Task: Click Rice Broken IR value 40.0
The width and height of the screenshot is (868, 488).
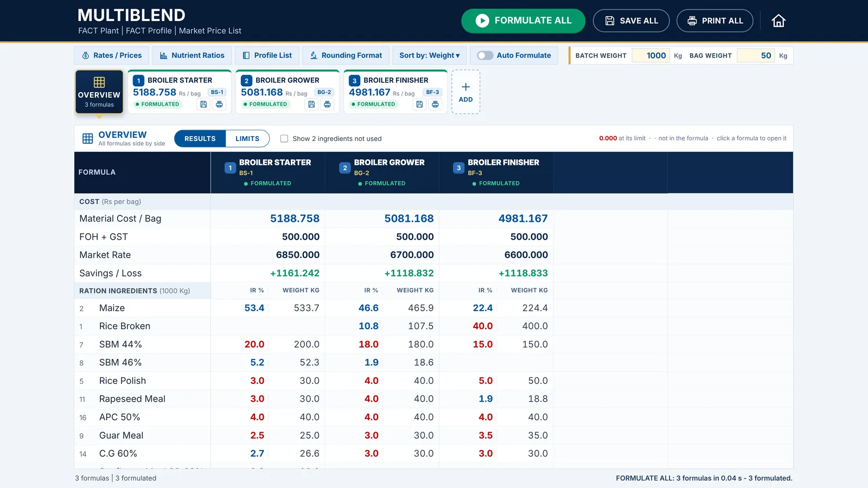Action: 483,326
